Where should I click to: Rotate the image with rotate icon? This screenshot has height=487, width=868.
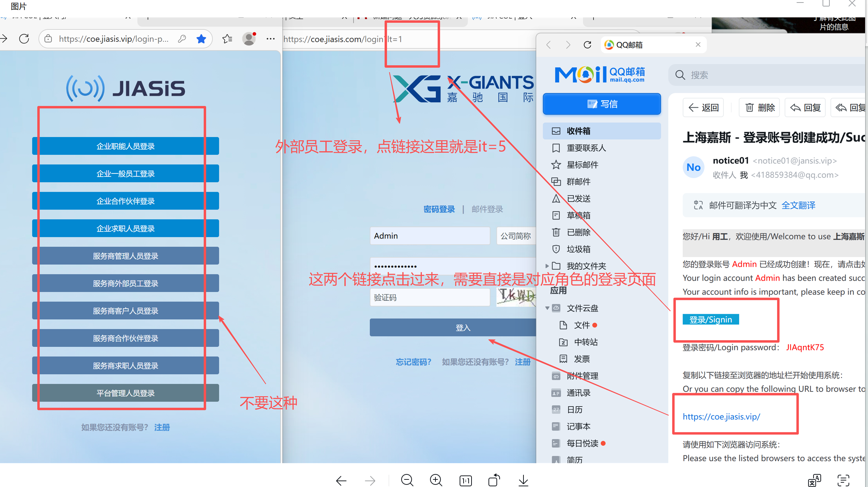point(494,480)
